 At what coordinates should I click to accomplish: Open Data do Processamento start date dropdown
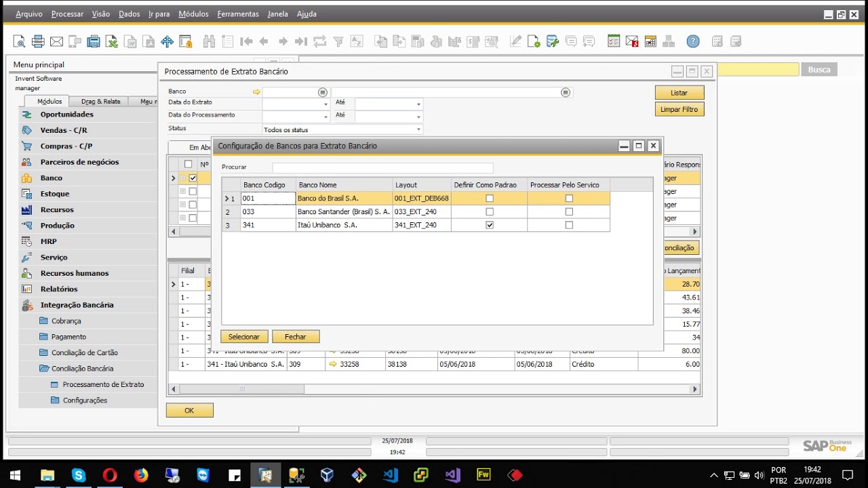pos(325,117)
